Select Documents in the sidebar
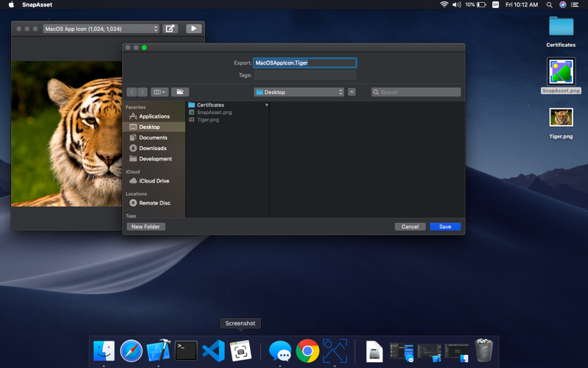The width and height of the screenshot is (588, 368). coord(154,138)
